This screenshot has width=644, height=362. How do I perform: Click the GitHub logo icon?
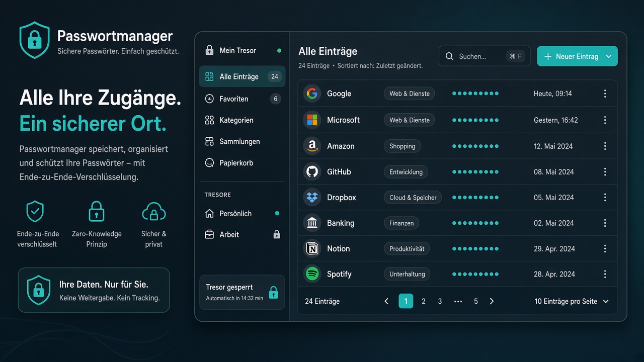312,172
